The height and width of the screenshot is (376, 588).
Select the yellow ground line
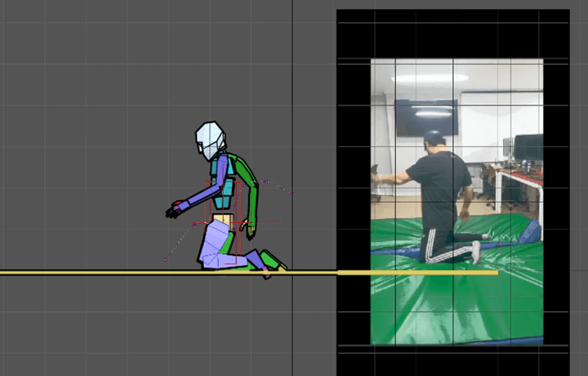coord(249,273)
